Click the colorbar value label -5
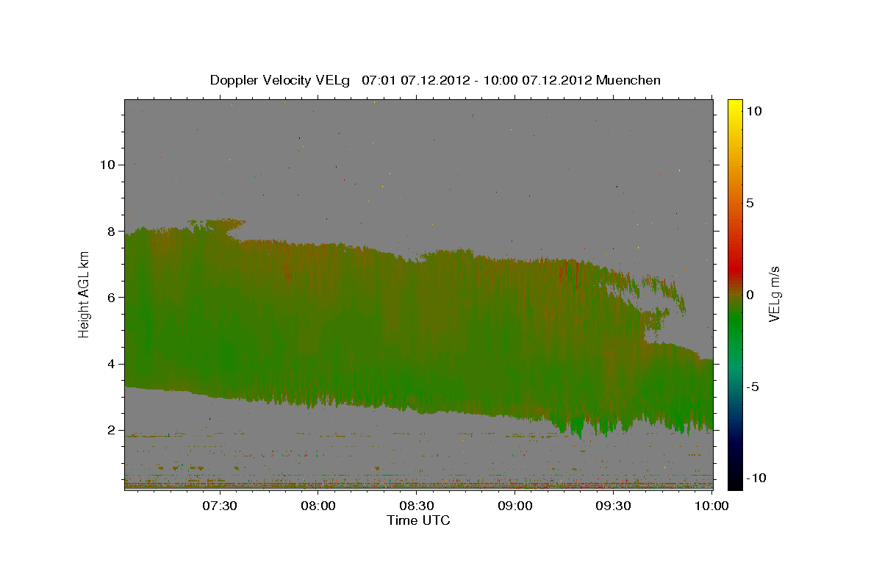 tap(753, 386)
